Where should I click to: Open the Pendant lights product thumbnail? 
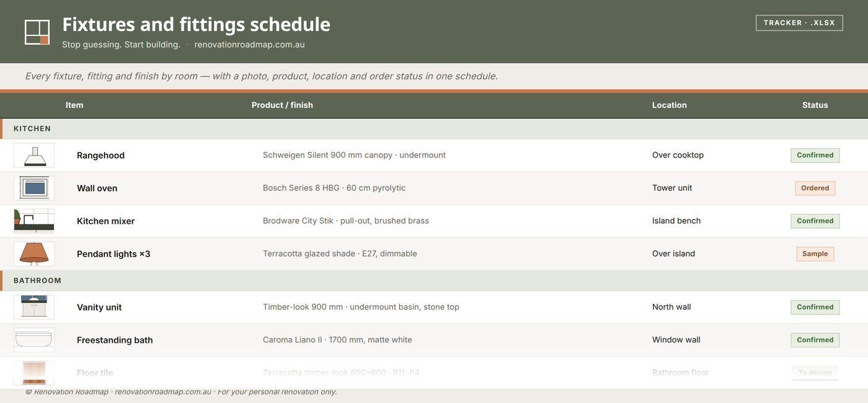click(x=34, y=254)
